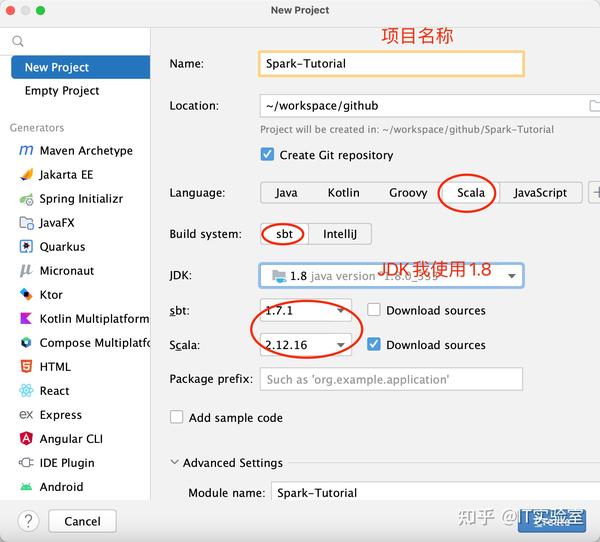
Task: Select Groovy language option
Action: tap(408, 193)
